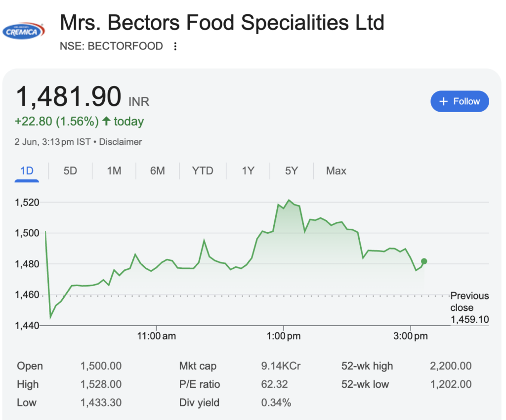Switch chart to 6M view
Image resolution: width=506 pixels, height=420 pixels.
[158, 171]
